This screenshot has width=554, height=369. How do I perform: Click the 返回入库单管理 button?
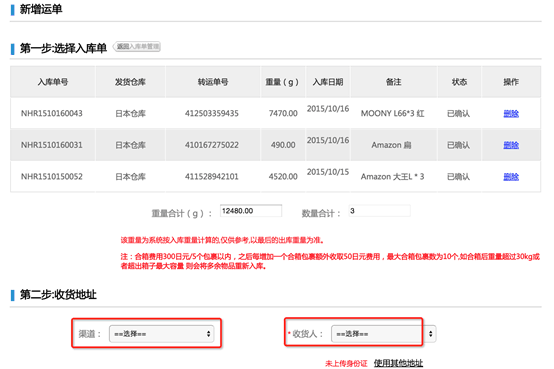pos(137,47)
